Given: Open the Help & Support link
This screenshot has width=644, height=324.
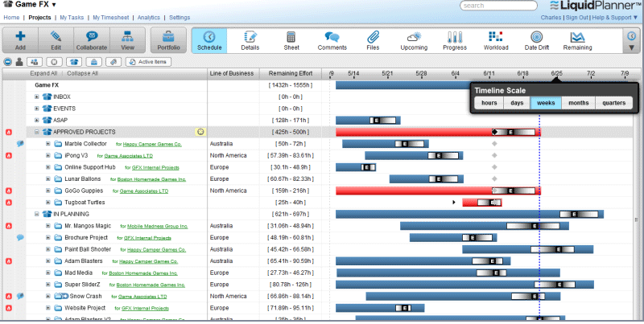Looking at the screenshot, I should (614, 18).
